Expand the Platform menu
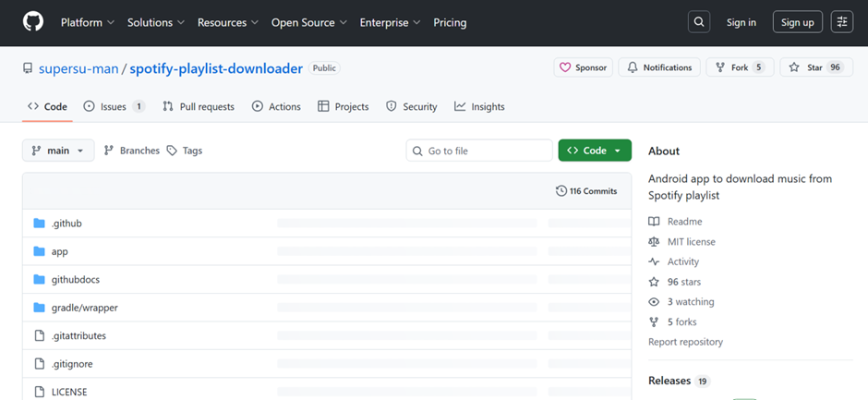 [x=88, y=23]
